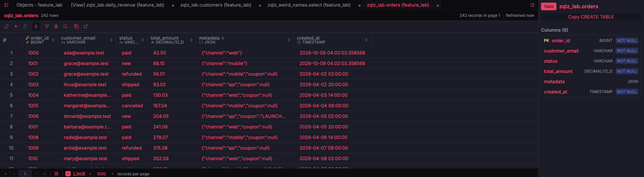
Task: Sort by order_id column arrows
Action: coord(53,40)
